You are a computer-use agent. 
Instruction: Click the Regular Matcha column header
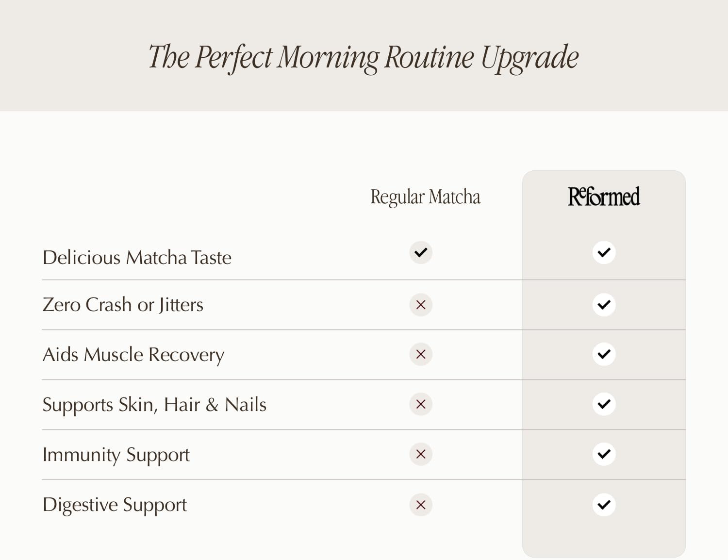coord(425,197)
